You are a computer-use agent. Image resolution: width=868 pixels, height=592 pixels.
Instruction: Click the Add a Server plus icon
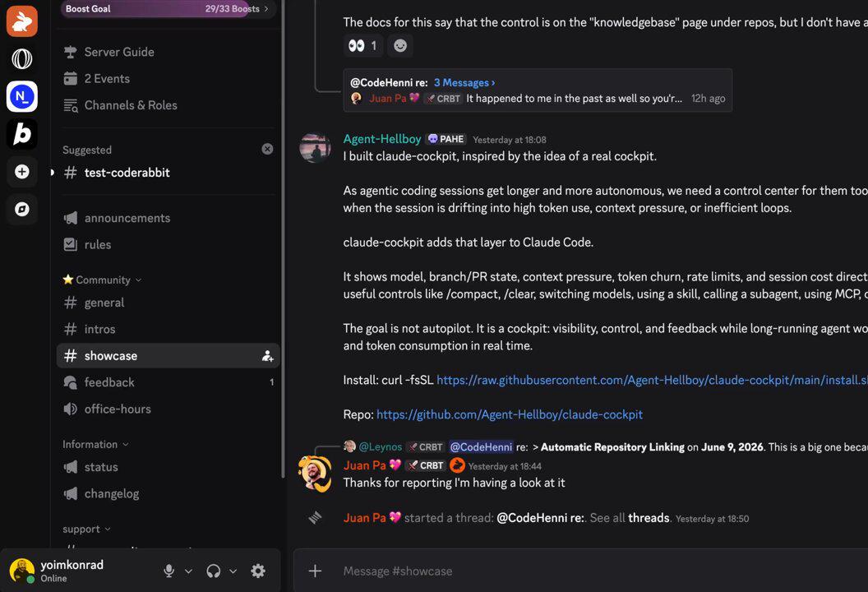(x=22, y=172)
